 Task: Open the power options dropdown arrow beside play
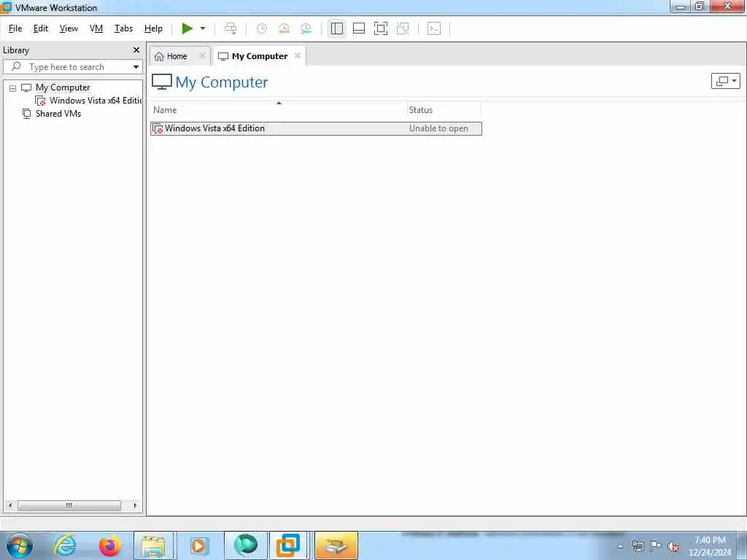pyautogui.click(x=203, y=28)
